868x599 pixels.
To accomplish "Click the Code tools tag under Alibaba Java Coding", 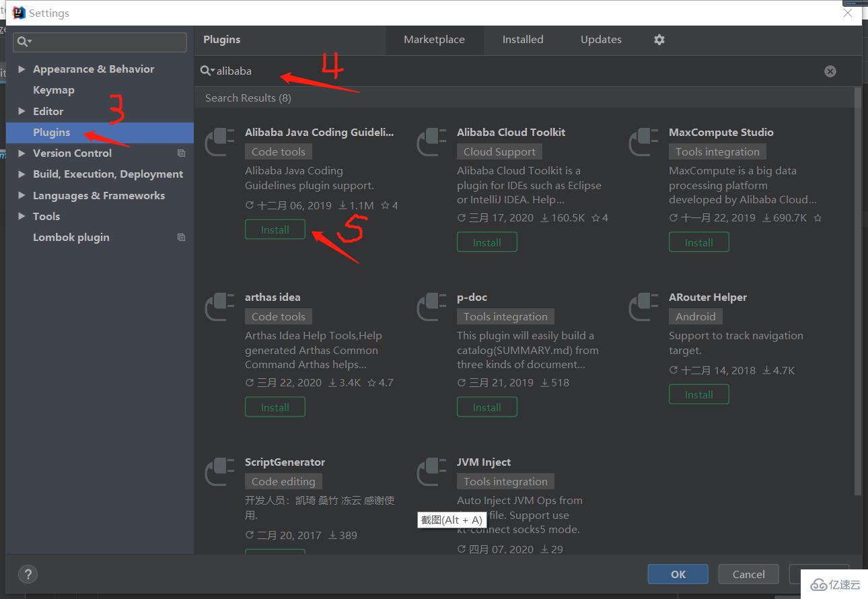I will tap(279, 152).
